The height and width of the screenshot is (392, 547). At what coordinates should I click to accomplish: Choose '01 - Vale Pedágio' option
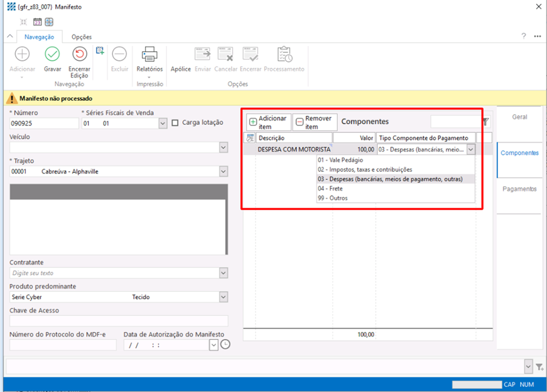[x=340, y=160]
